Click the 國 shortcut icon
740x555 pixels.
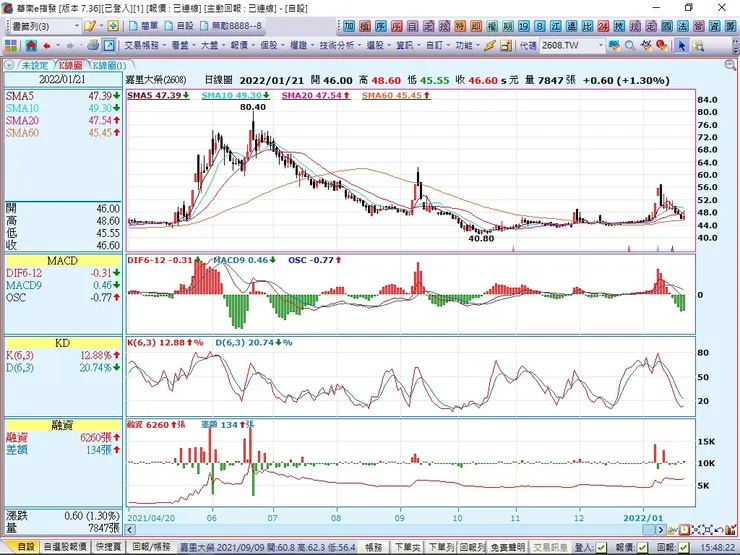pyautogui.click(x=667, y=26)
